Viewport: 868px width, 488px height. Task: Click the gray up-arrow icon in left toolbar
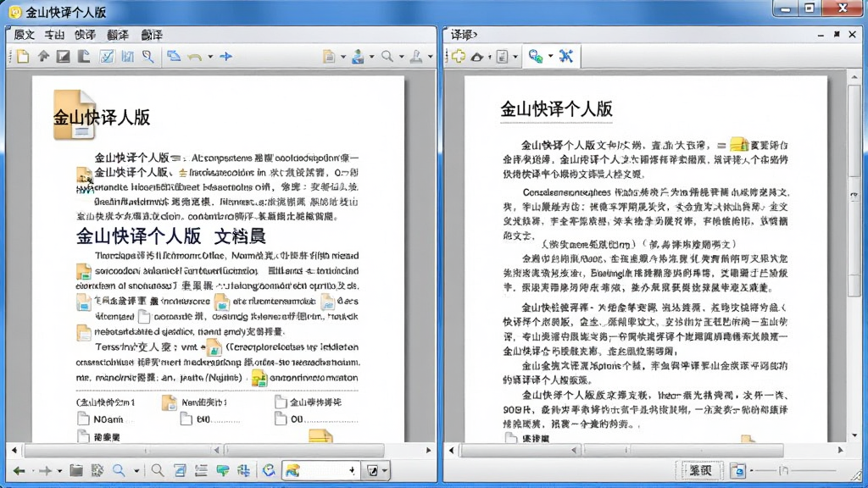point(43,57)
